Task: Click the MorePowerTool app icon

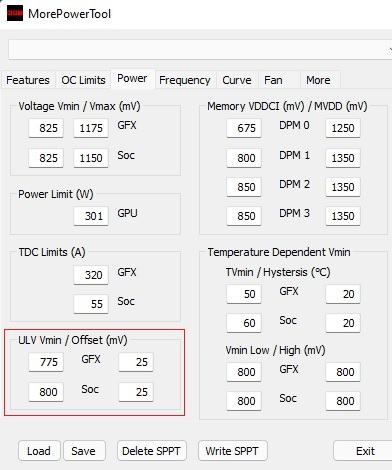Action: click(15, 13)
